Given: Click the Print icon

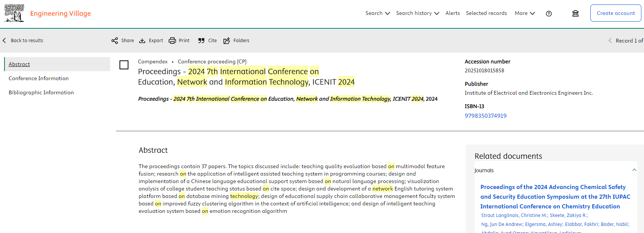Looking at the screenshot, I should click(172, 41).
